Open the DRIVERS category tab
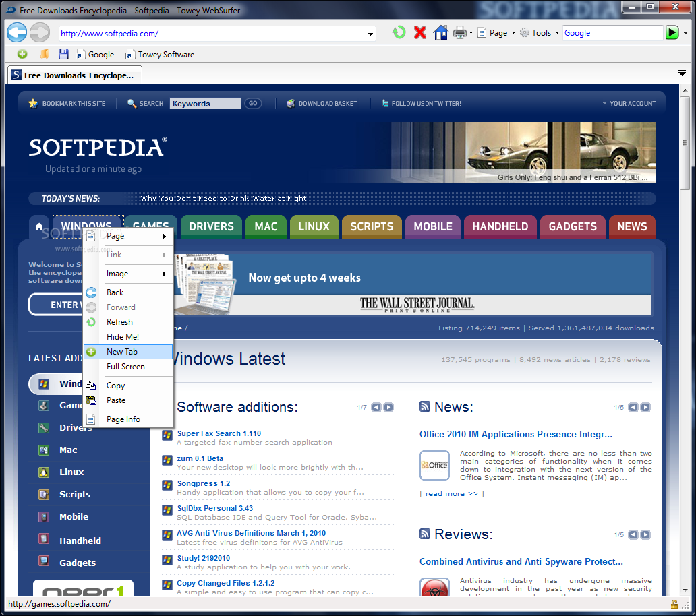 (211, 226)
